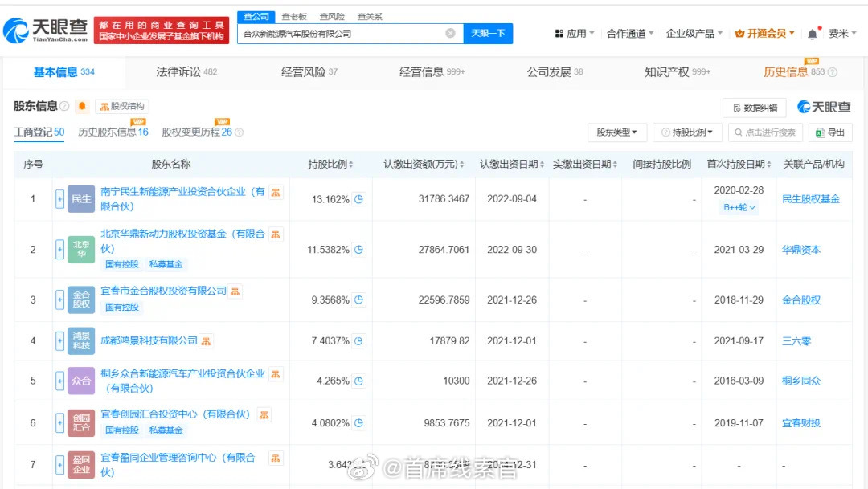Open the 费米 user account menu
868x489 pixels.
click(x=842, y=34)
